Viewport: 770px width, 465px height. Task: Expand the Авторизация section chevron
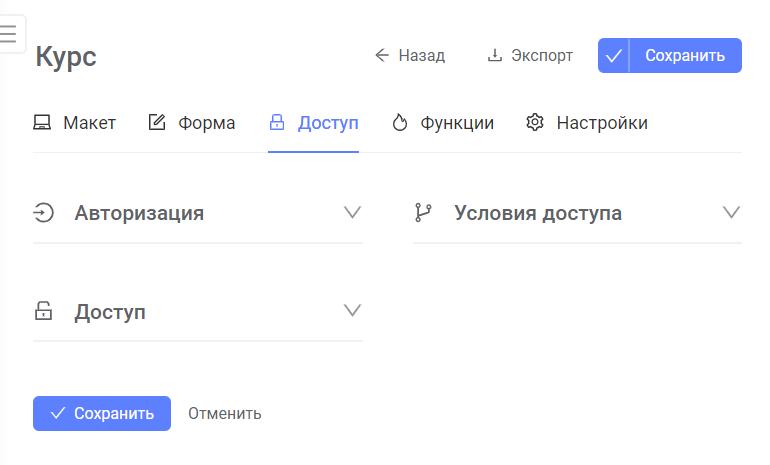pyautogui.click(x=352, y=212)
